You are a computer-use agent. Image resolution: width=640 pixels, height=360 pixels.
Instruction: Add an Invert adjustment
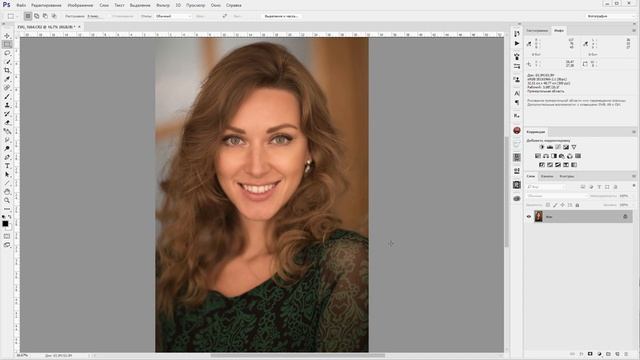click(x=542, y=165)
